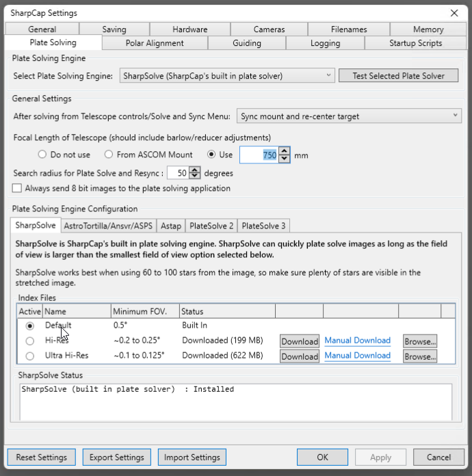Open Manual Download link for Hi-Res
The image size is (472, 476).
pyautogui.click(x=358, y=341)
